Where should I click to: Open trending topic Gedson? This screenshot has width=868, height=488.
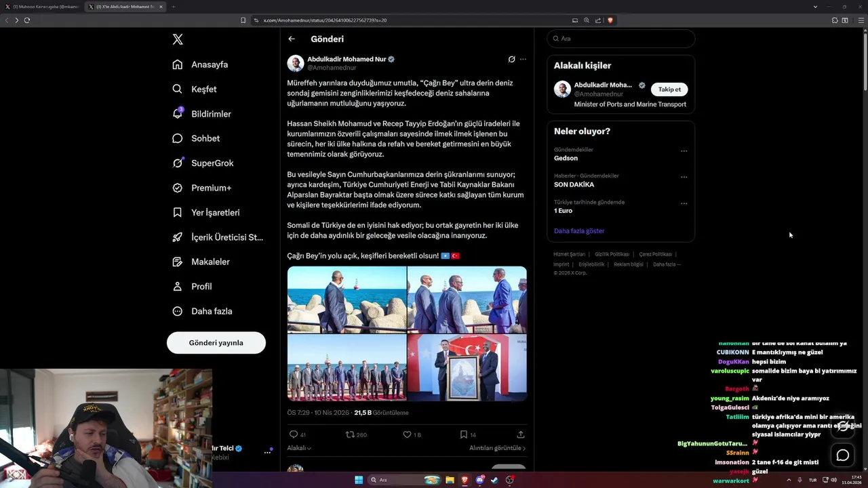pos(566,158)
